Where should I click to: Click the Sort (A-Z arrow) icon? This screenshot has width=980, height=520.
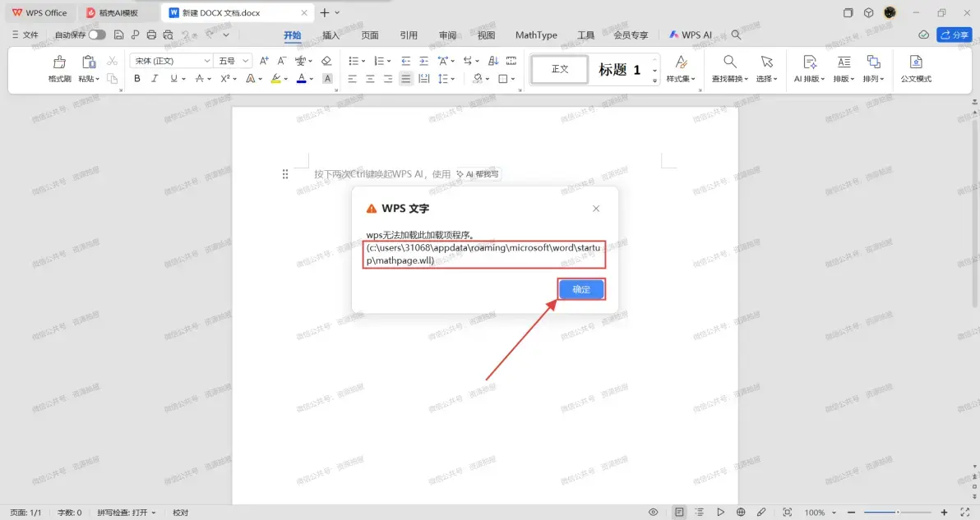tap(493, 61)
